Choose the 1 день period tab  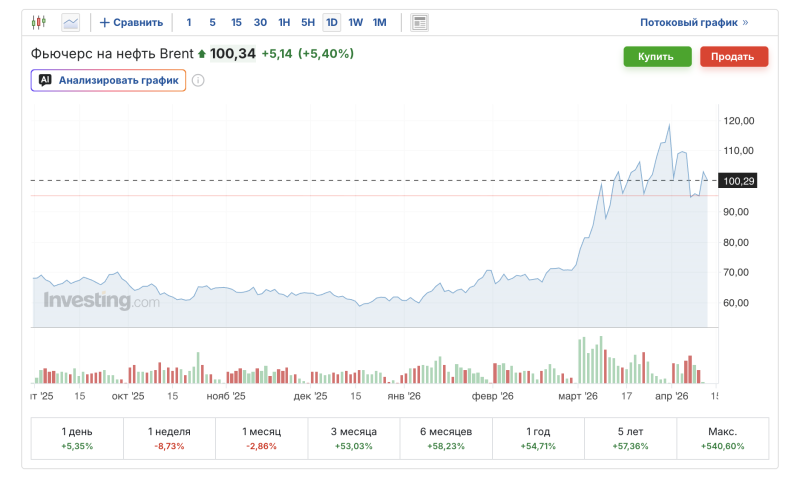(x=77, y=437)
